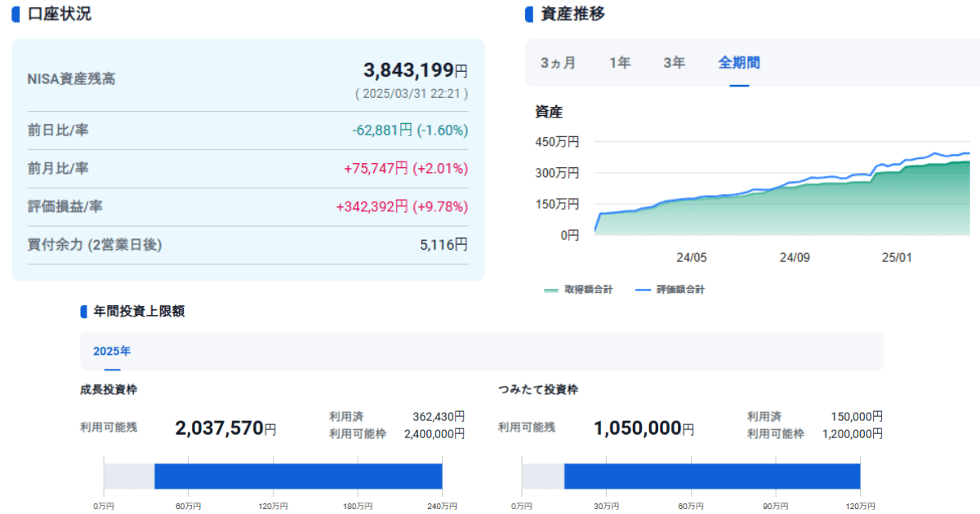The height and width of the screenshot is (514, 980).
Task: Click the 利用可能枠 value 2,400,000円
Action: (x=434, y=434)
